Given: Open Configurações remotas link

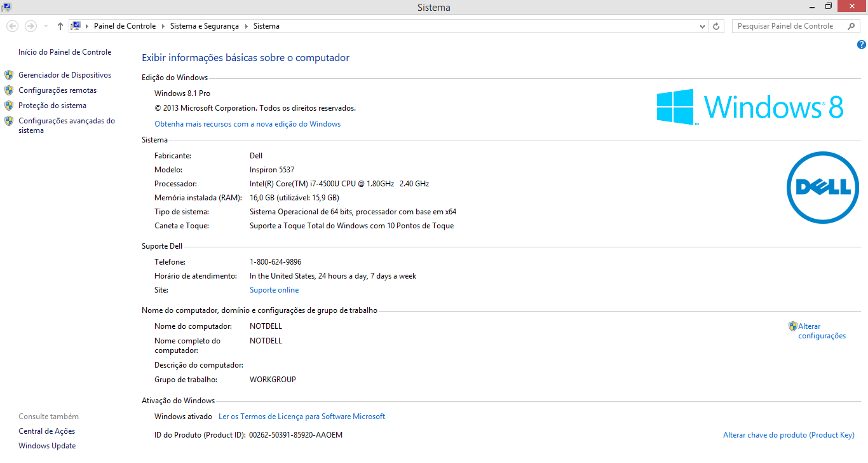Looking at the screenshot, I should click(58, 90).
